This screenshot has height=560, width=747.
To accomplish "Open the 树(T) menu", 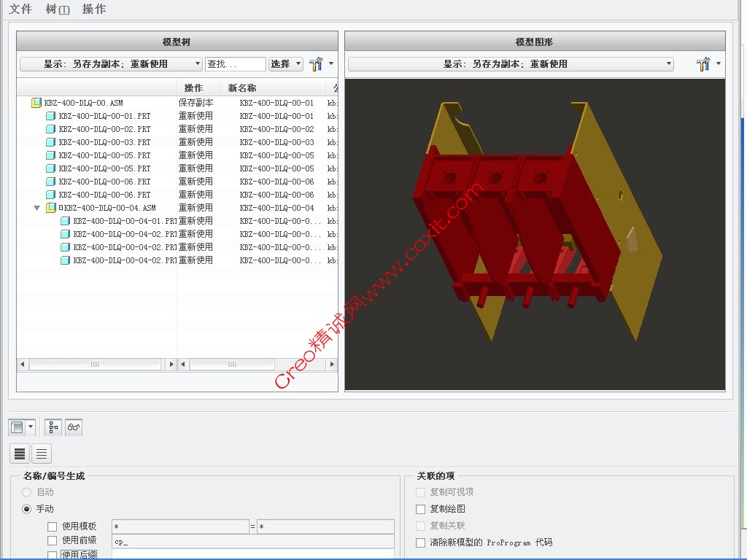I will [58, 9].
